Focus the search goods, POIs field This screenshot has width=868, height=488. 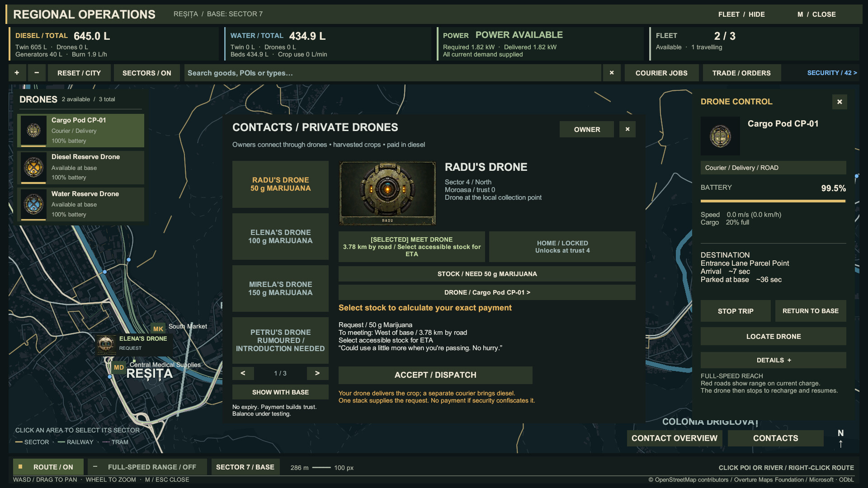click(x=392, y=73)
